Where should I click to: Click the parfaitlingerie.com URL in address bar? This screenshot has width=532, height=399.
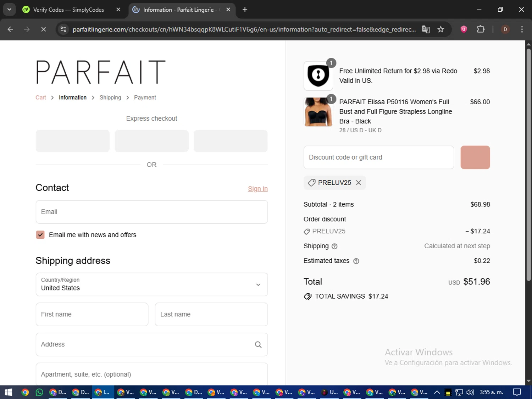coord(244,29)
